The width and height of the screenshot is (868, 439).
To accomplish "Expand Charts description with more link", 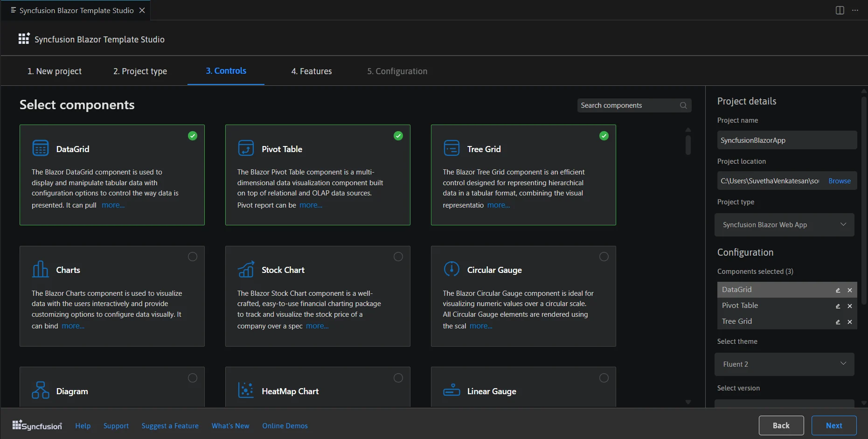I will tap(73, 326).
